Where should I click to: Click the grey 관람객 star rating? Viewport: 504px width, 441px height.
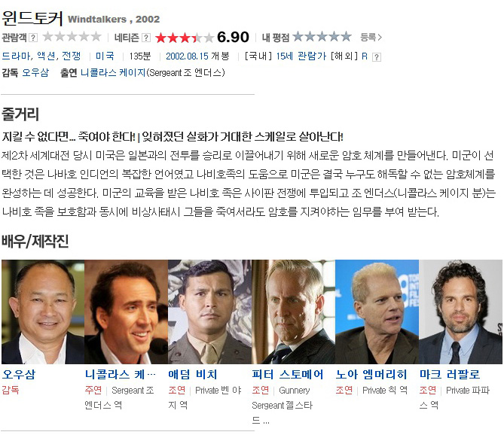(72, 37)
